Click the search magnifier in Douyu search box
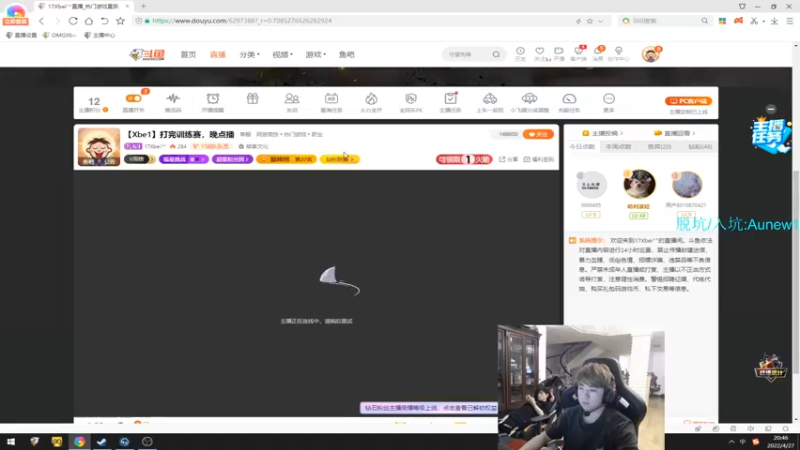Screen dimensions: 800x450 pos(496,55)
